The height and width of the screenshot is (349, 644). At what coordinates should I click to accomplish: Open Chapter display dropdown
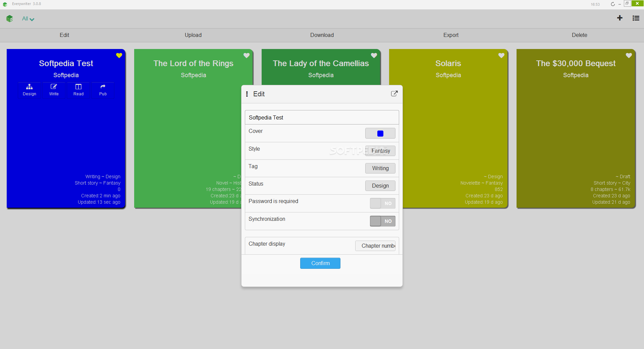tap(375, 246)
